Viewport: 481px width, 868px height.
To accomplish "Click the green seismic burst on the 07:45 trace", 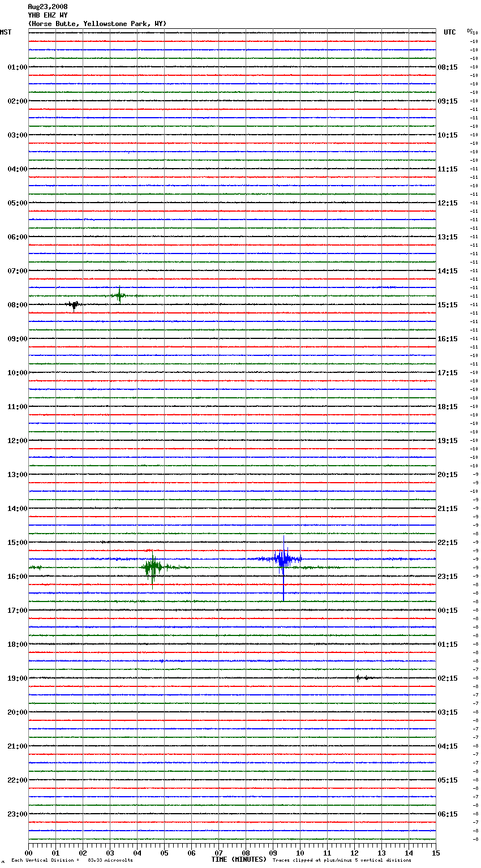I will pyautogui.click(x=119, y=295).
